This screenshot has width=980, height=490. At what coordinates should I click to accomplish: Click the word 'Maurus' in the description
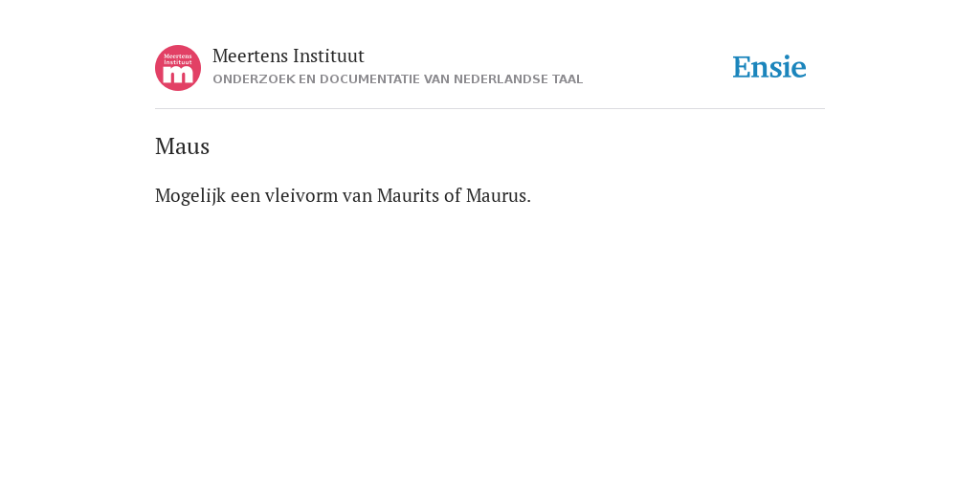498,195
